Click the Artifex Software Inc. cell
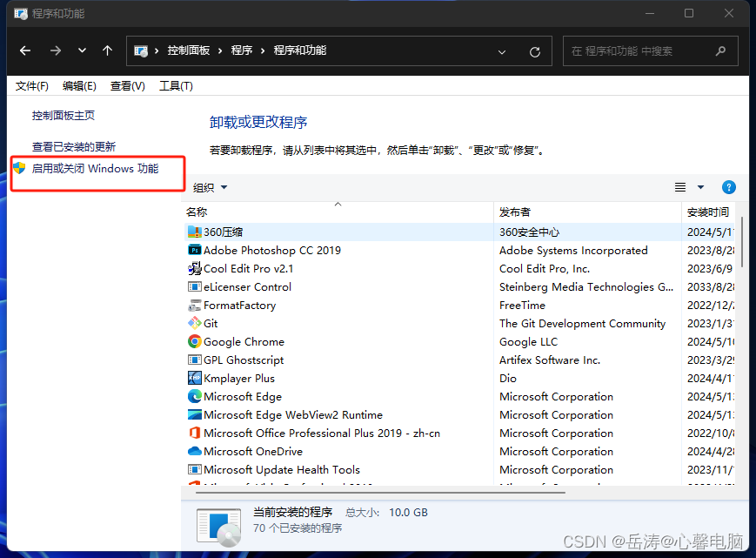Viewport: 756px width, 558px height. pos(550,360)
